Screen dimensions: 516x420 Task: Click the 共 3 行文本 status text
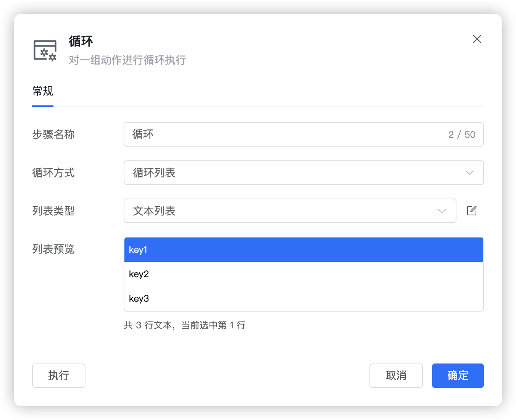[x=185, y=325]
